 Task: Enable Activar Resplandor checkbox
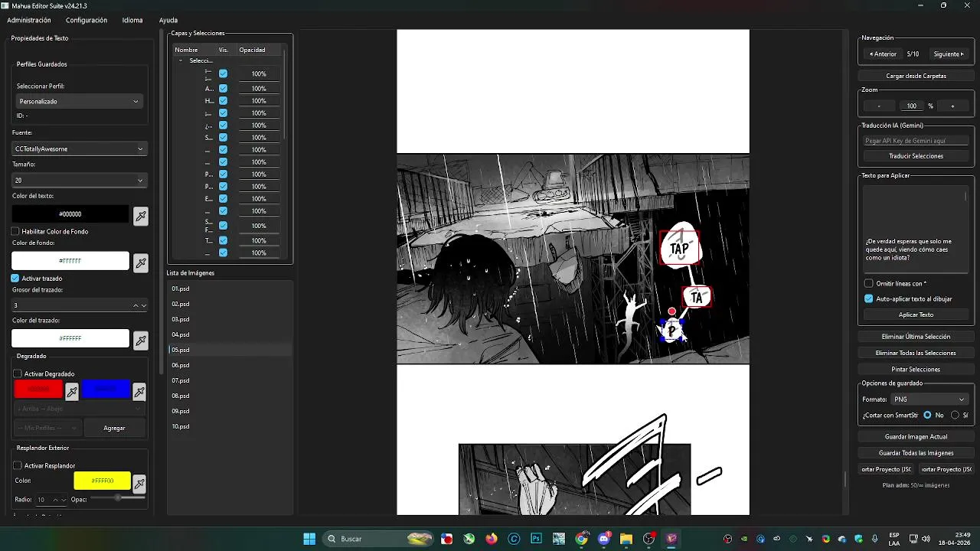(x=18, y=465)
